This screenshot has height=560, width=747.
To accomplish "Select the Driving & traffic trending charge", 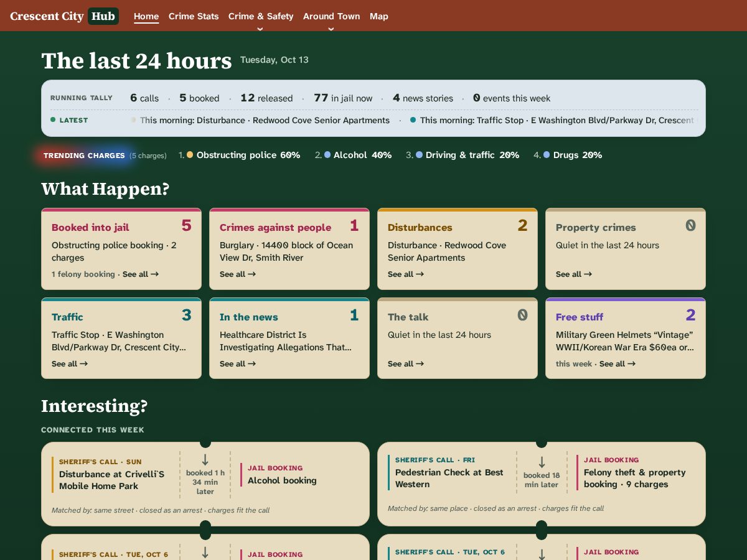I will (463, 155).
